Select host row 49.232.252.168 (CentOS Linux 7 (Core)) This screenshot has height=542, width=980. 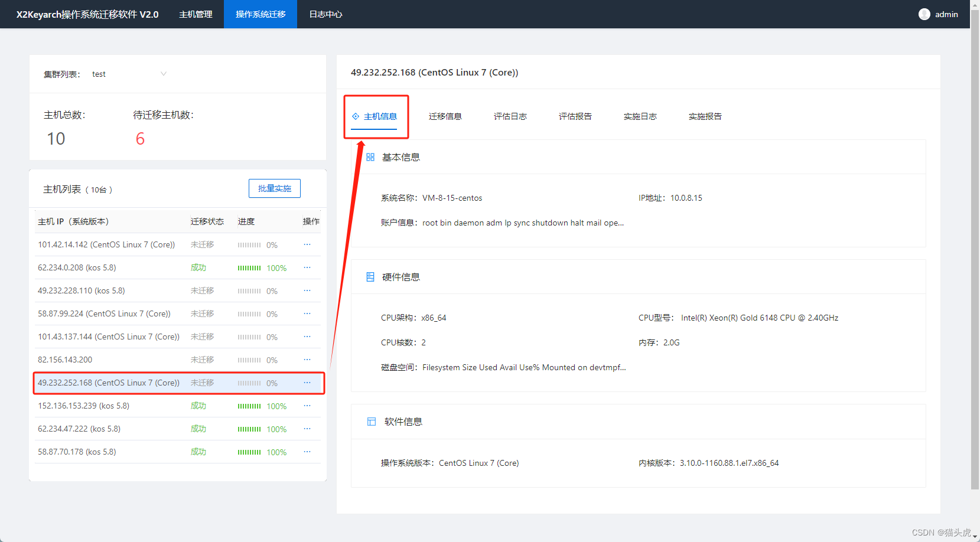click(177, 383)
